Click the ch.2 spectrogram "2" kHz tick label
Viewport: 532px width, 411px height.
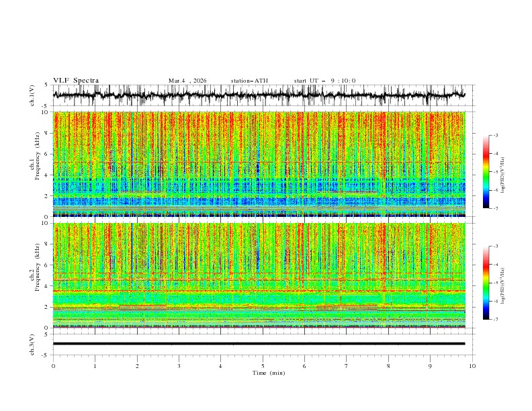47,307
